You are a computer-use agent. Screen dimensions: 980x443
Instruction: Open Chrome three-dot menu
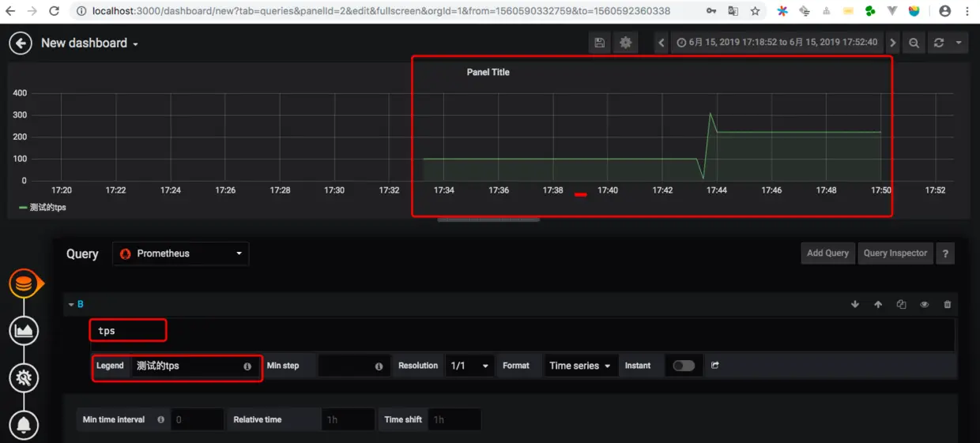tap(967, 11)
